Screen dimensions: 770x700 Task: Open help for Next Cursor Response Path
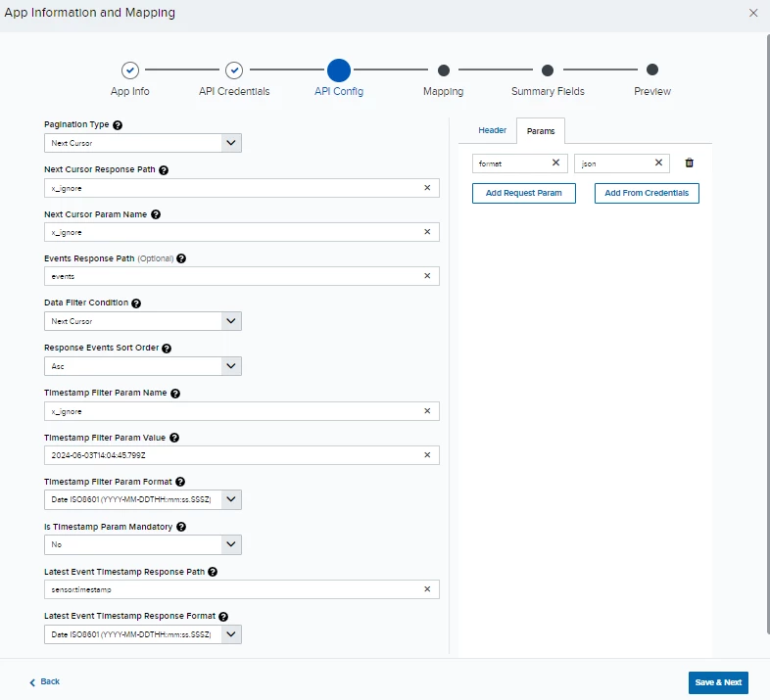point(164,170)
